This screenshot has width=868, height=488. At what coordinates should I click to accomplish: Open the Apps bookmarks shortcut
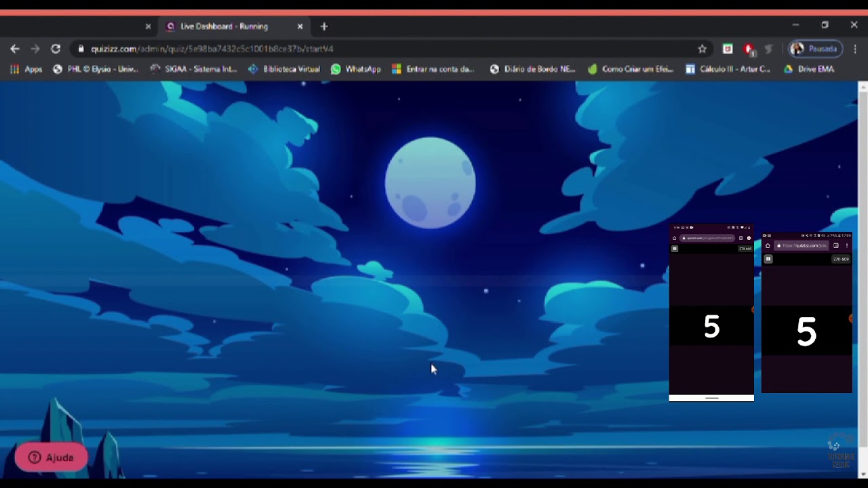coord(26,69)
